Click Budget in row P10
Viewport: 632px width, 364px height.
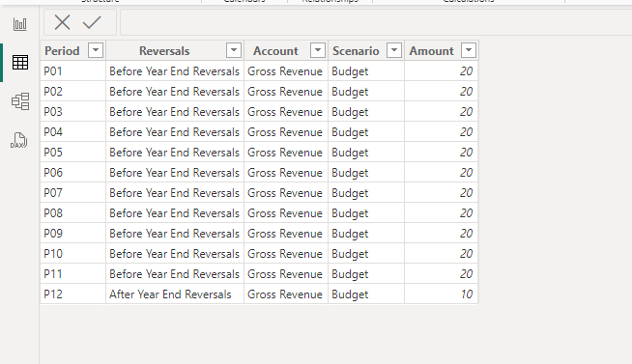366,254
